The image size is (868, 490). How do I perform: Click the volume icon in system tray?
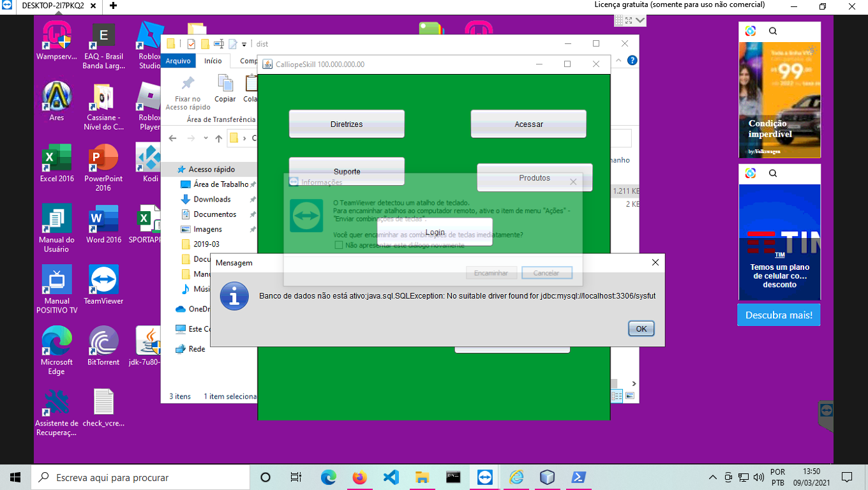click(x=759, y=477)
